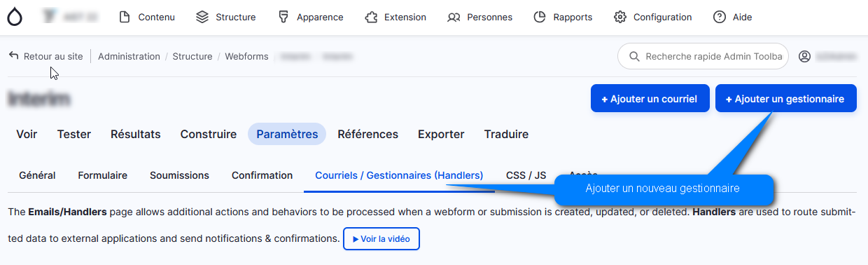Viewport: 868px width, 265px height.
Task: Open the Configuration gear icon
Action: (x=619, y=17)
